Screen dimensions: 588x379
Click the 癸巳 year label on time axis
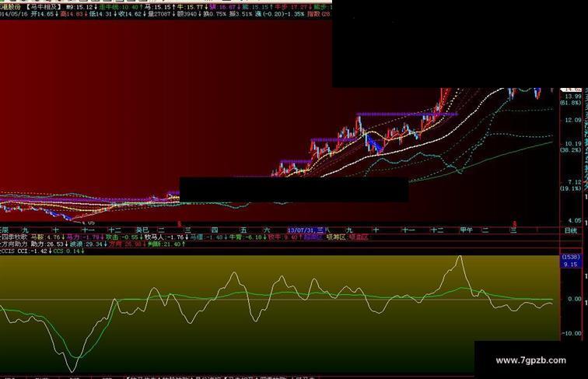coord(142,230)
